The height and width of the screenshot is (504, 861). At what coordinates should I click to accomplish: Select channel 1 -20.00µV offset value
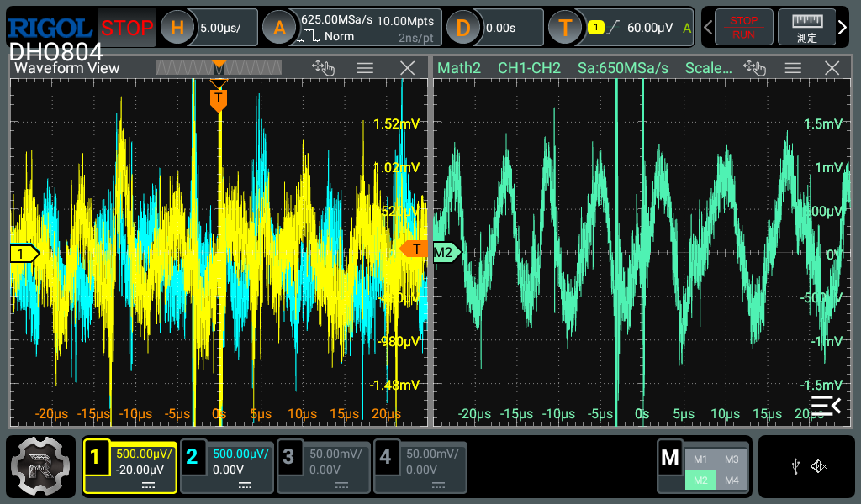coord(140,470)
